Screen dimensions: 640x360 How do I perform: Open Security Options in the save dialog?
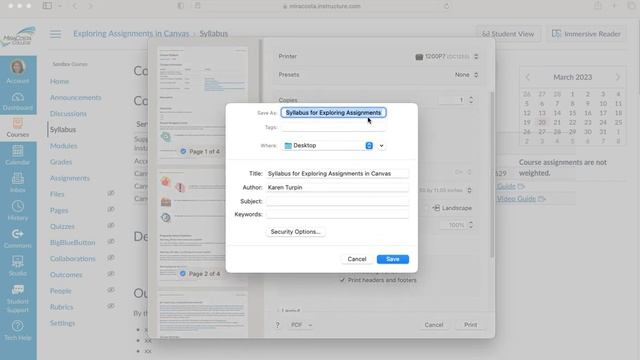click(296, 232)
